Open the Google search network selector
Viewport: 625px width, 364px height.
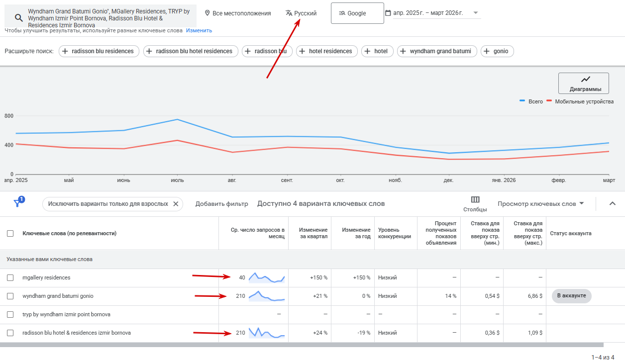click(x=357, y=13)
